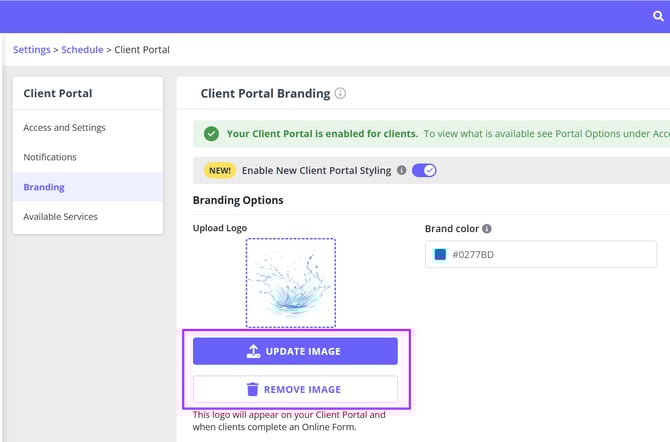Click the info icon beside Brand color

(487, 229)
